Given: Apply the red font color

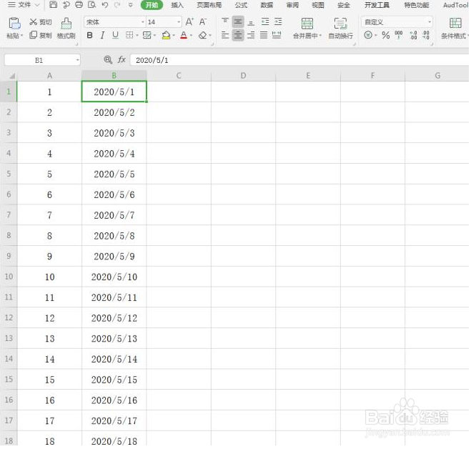Looking at the screenshot, I should coord(184,36).
